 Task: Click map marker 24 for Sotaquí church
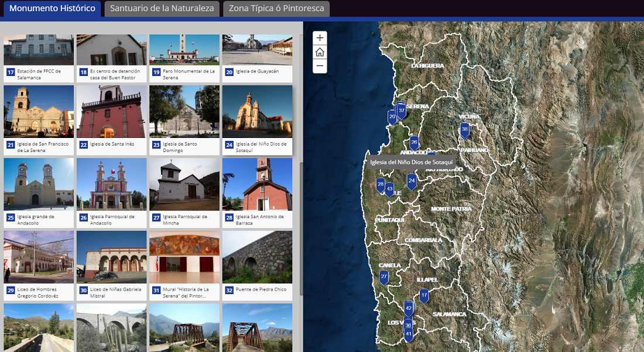(x=412, y=181)
